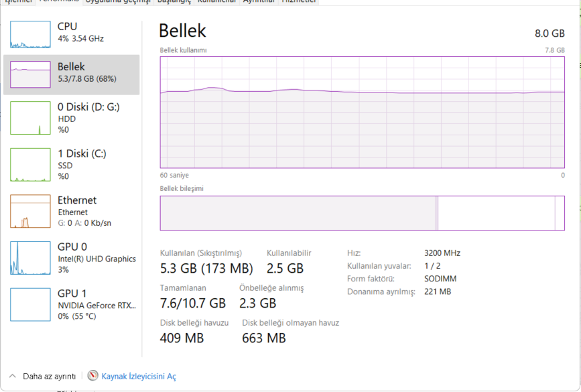The image size is (581, 392).
Task: Select the Performans tab
Action: pos(59,1)
